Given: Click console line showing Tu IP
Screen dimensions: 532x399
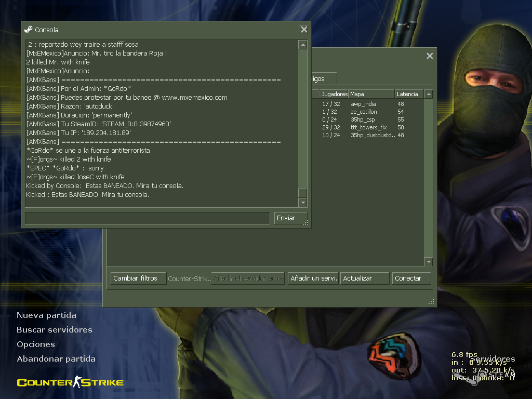Looking at the screenshot, I should click(x=78, y=133).
